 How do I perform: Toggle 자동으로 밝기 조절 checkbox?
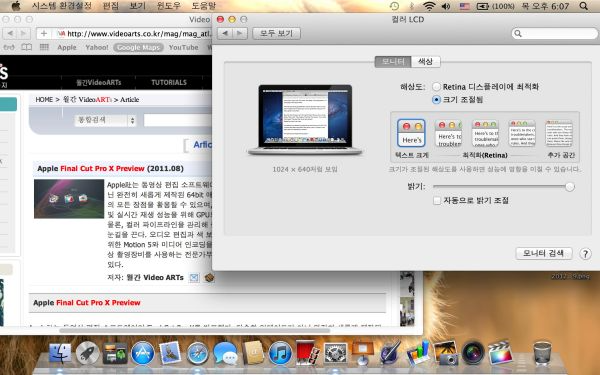point(437,201)
